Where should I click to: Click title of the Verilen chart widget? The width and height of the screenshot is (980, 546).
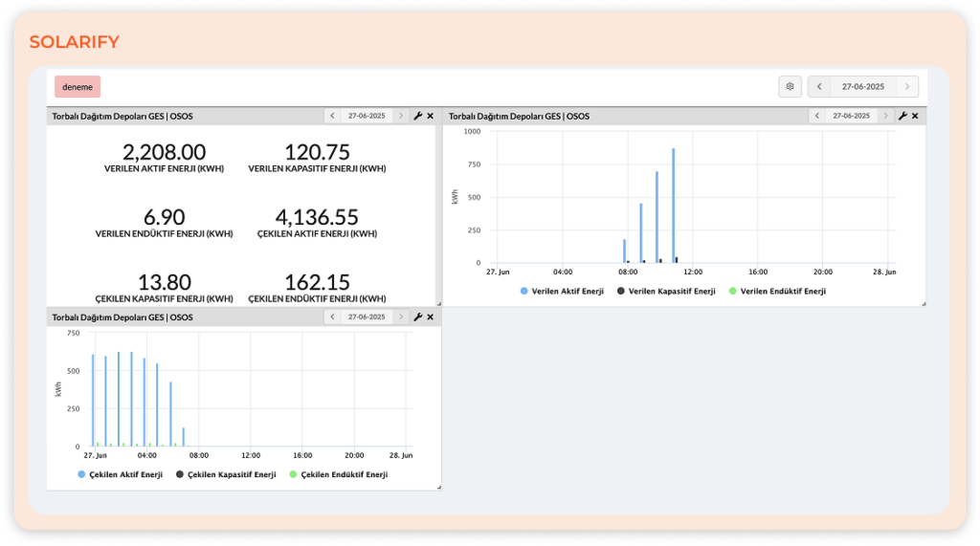tap(519, 117)
